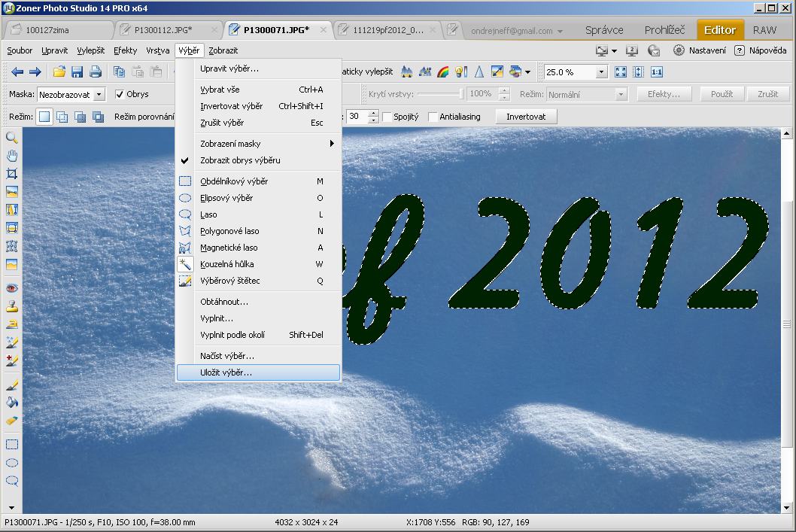Toggle the Obrys checkbox

tap(120, 95)
